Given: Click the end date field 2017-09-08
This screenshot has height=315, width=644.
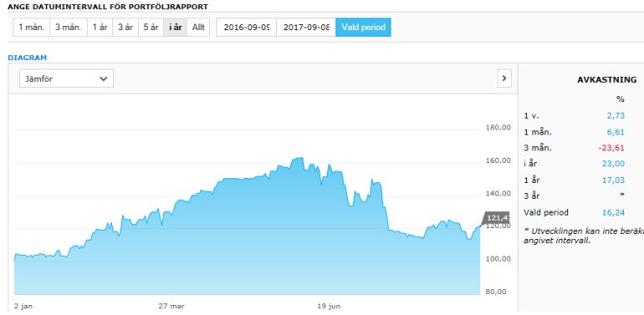Looking at the screenshot, I should 306,28.
